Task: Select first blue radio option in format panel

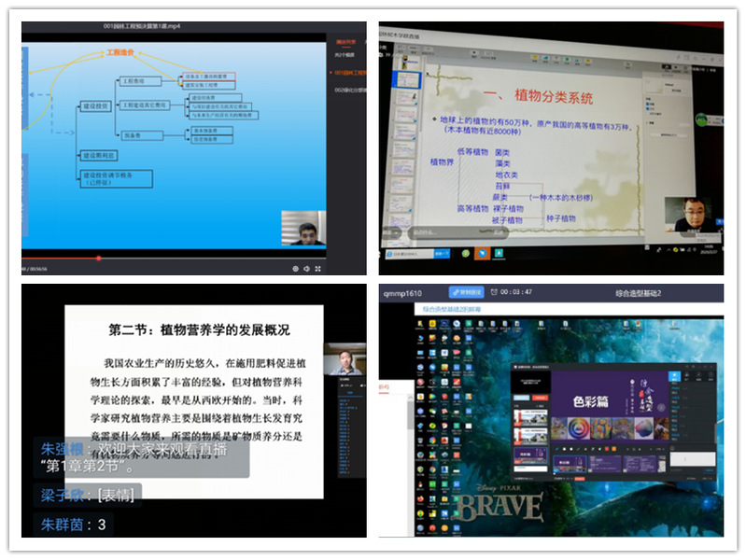Action: [648, 104]
